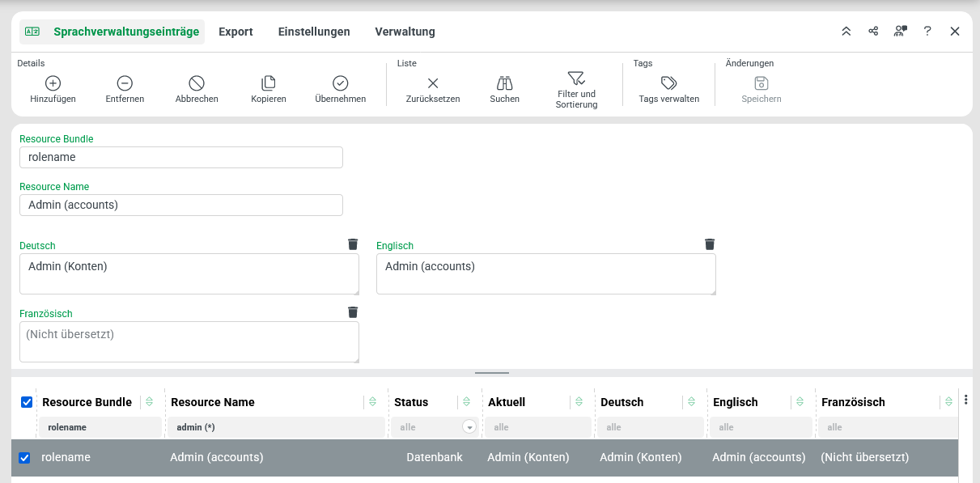
Task: Collapse the panel with double chevron up
Action: tap(846, 32)
